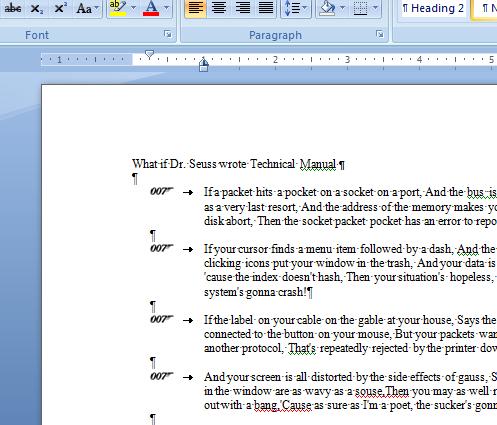Open borders dropdown arrow

[375, 8]
